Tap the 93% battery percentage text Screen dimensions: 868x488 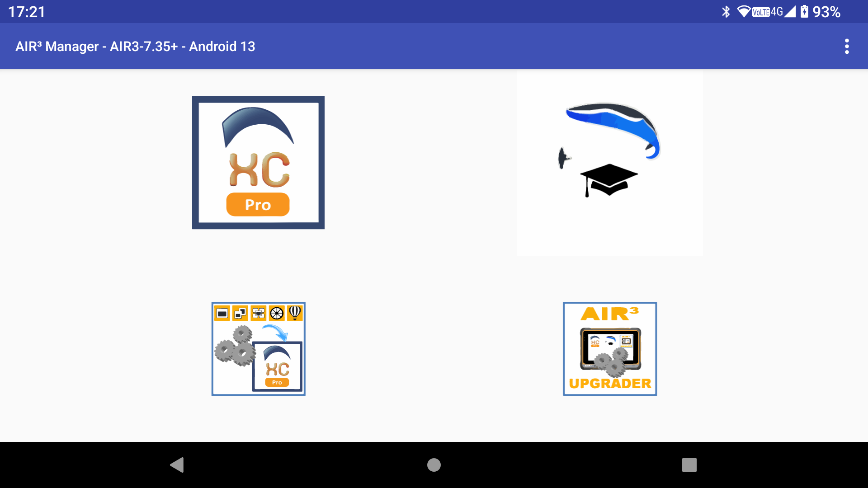(826, 12)
